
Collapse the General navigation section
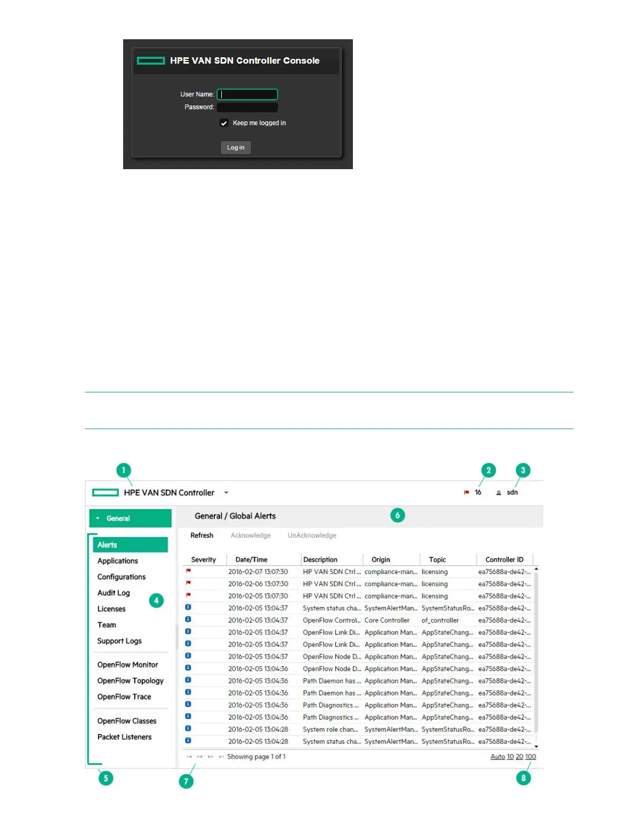pyautogui.click(x=130, y=518)
